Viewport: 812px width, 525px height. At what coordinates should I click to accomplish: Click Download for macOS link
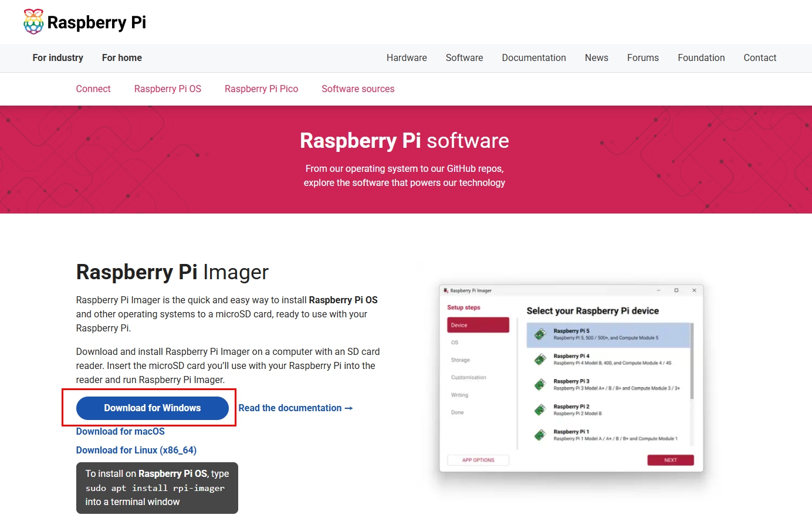pyautogui.click(x=120, y=431)
